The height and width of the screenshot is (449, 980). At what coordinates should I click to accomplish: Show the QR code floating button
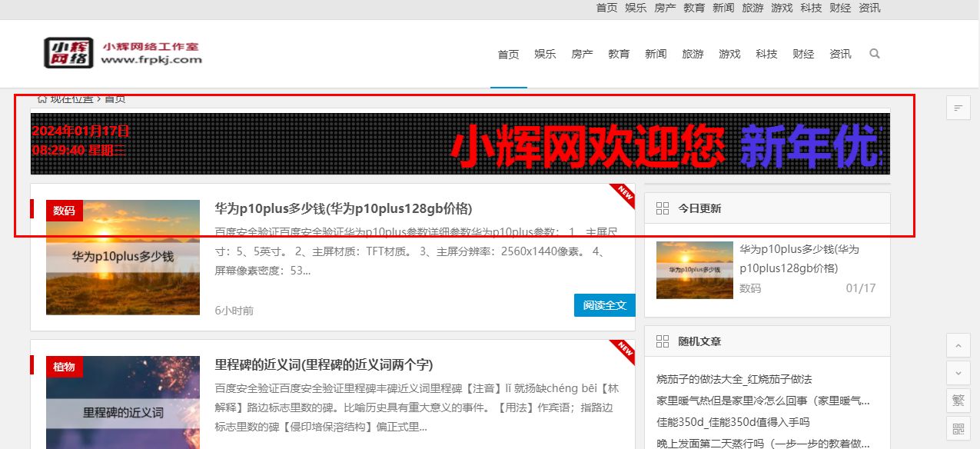[x=958, y=428]
